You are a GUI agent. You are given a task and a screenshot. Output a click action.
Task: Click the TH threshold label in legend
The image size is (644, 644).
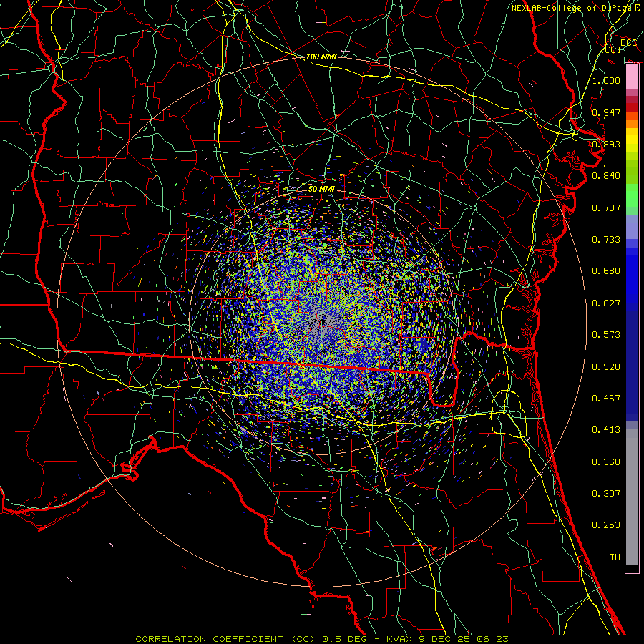tap(615, 557)
